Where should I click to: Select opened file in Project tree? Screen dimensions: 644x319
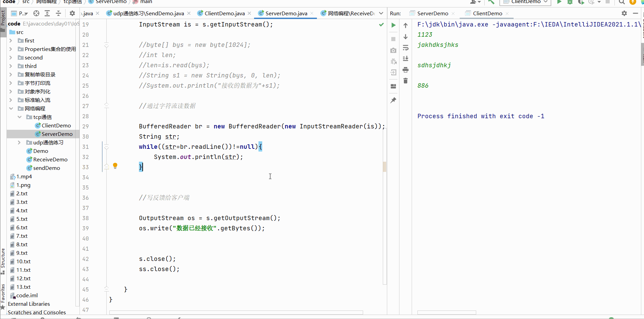(x=36, y=13)
